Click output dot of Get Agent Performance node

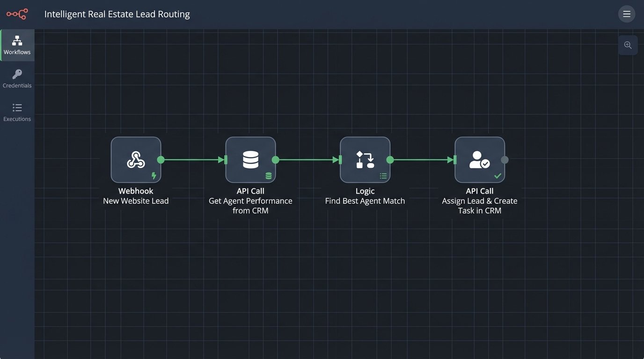click(x=276, y=160)
